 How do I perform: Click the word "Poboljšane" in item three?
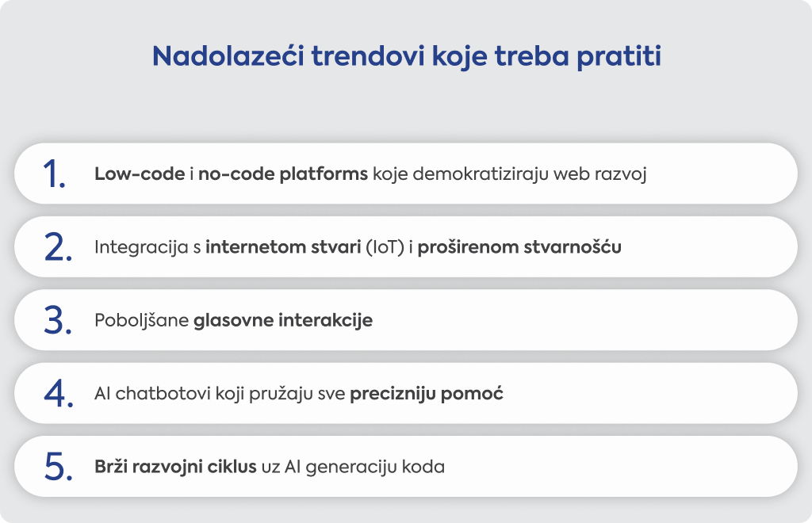(141, 321)
